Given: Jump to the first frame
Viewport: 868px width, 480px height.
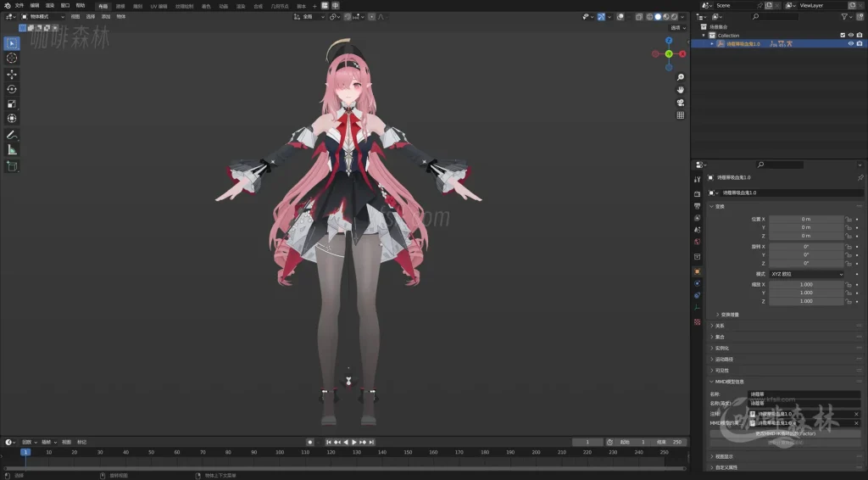Looking at the screenshot, I should (x=328, y=442).
